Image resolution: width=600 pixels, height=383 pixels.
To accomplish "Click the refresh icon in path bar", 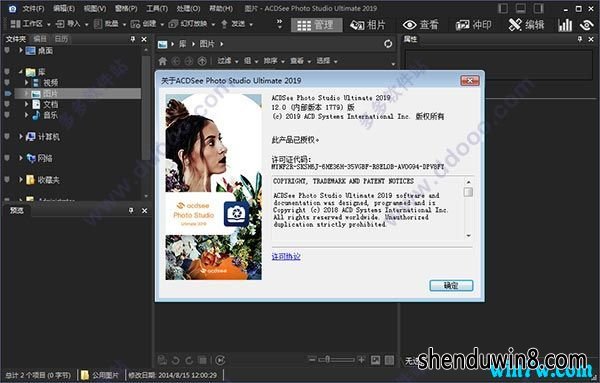I will click(x=388, y=44).
